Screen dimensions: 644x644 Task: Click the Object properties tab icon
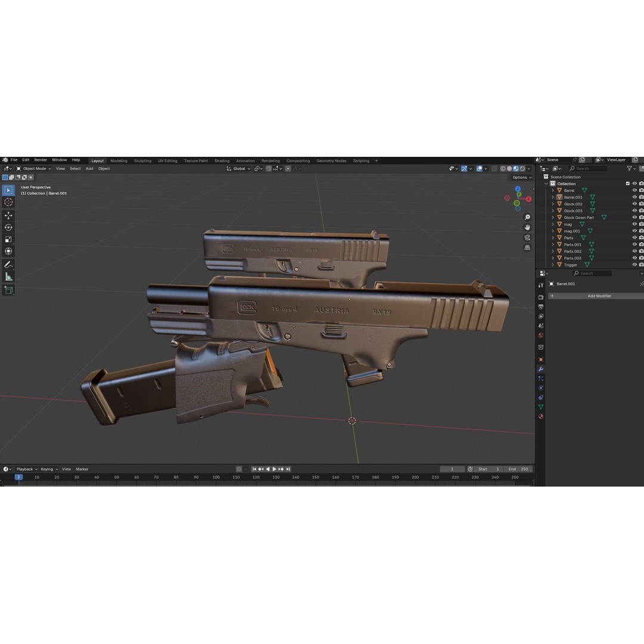pos(541,360)
